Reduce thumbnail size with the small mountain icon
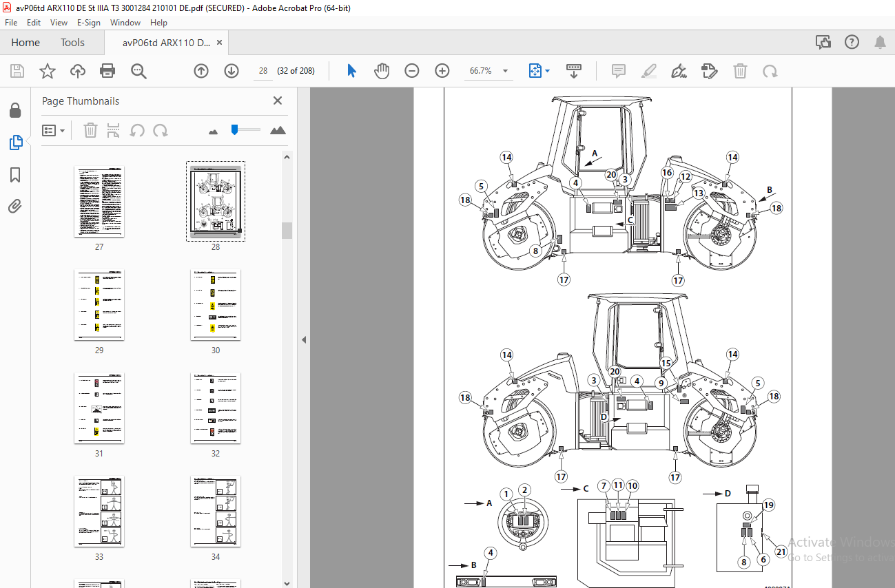The width and height of the screenshot is (895, 588). click(213, 131)
